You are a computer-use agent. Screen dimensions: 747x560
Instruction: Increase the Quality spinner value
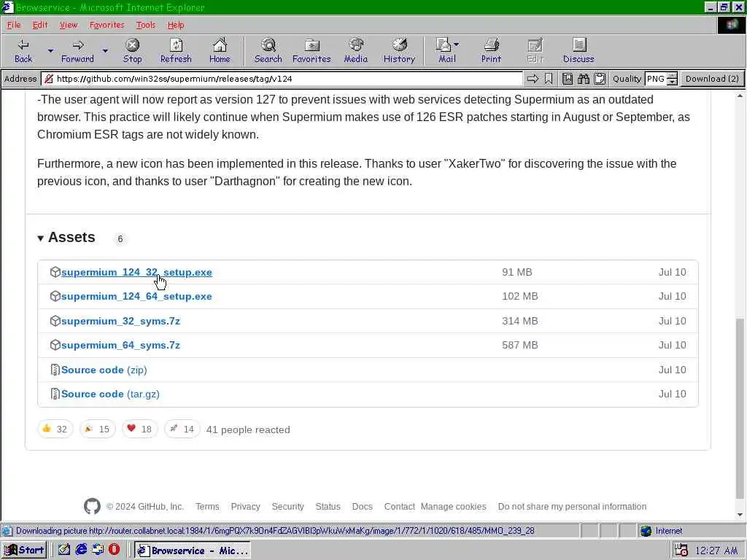[672, 75]
